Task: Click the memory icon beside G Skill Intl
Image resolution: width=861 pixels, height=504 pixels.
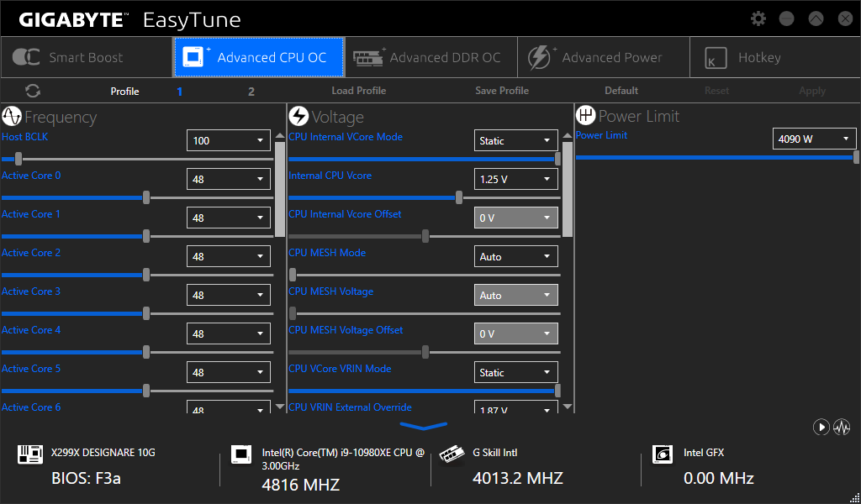Action: (452, 454)
